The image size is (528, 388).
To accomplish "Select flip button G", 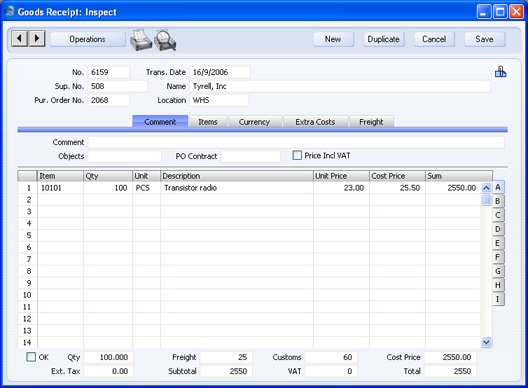I will point(498,271).
